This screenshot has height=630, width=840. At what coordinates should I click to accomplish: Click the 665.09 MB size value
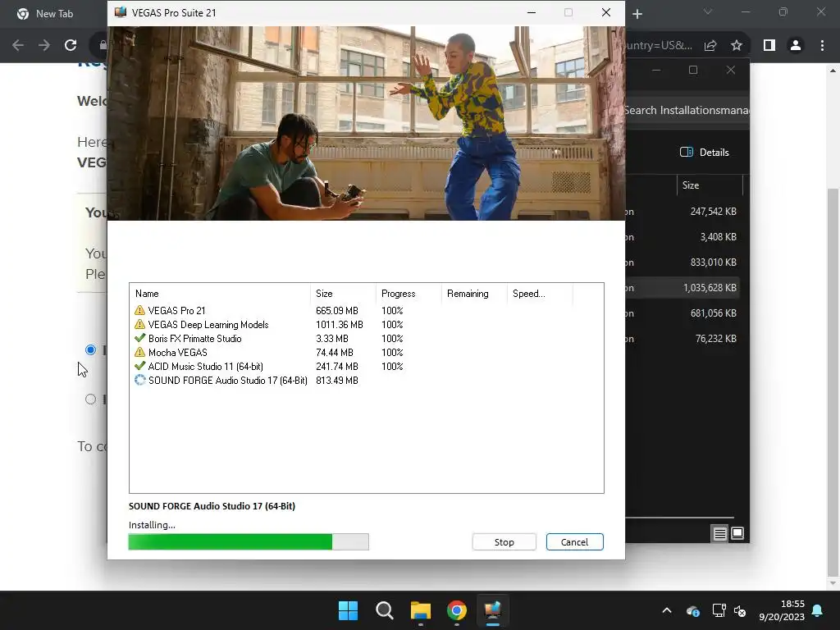point(337,311)
